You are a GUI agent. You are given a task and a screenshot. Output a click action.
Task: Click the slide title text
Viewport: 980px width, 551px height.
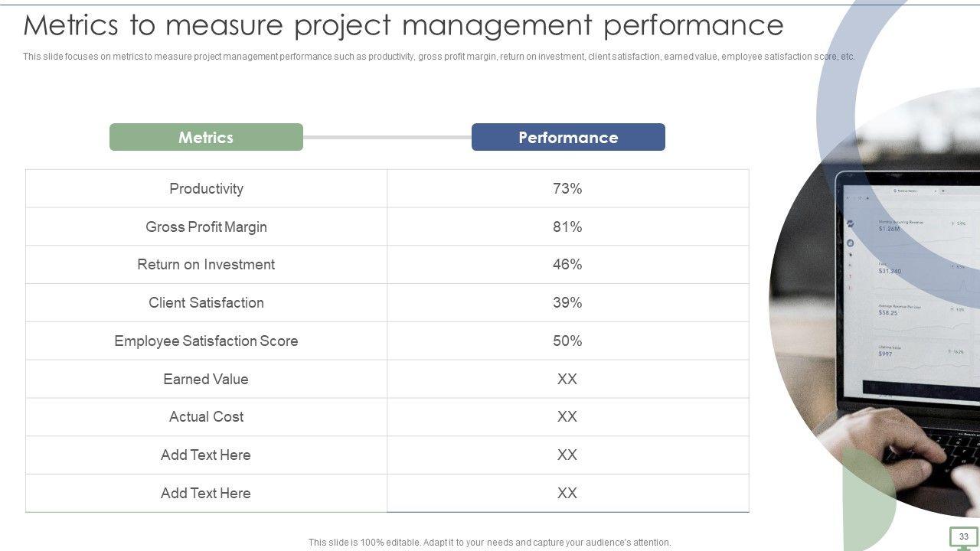coord(403,25)
